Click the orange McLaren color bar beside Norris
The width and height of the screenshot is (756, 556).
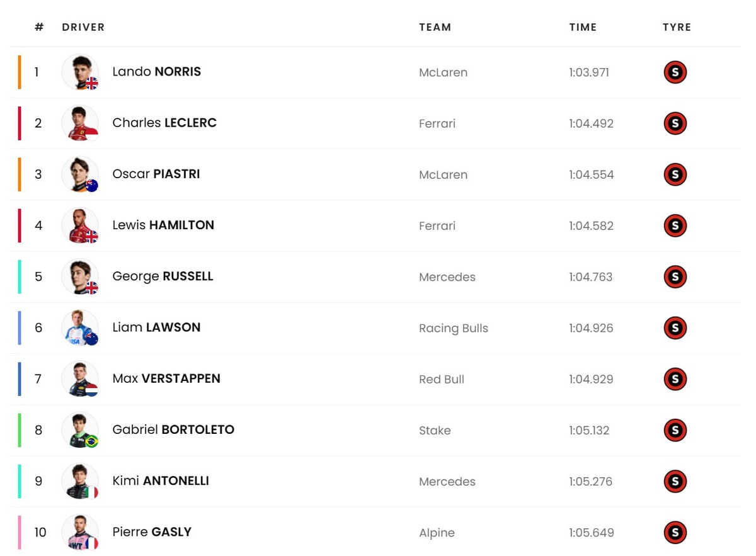[20, 72]
